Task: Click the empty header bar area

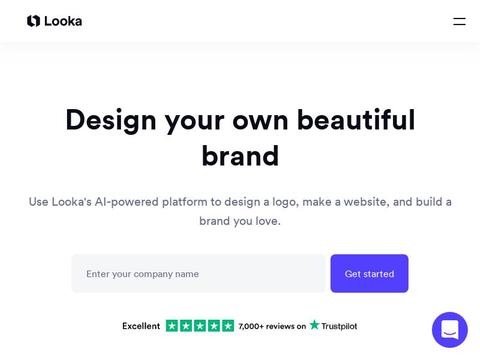Action: (267, 21)
